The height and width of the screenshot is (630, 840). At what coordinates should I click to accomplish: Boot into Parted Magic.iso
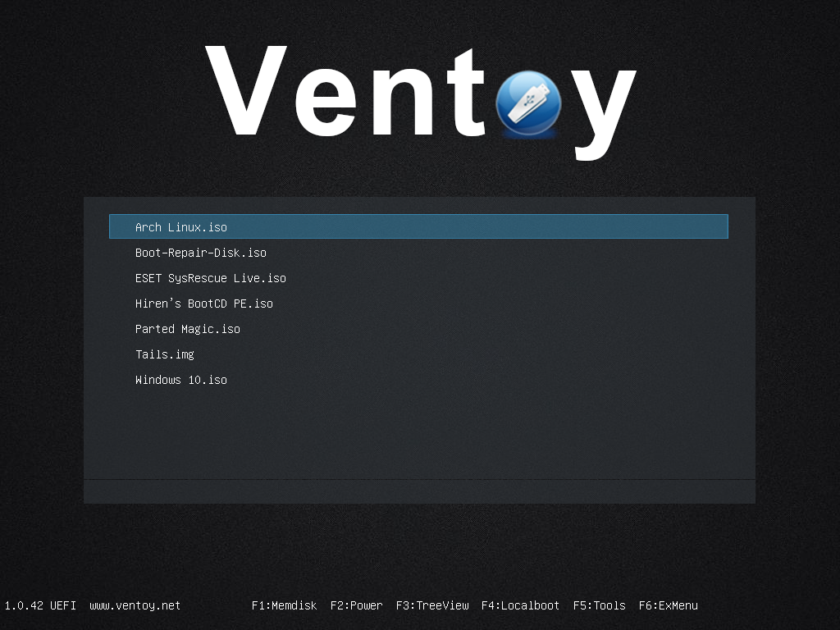(x=188, y=329)
